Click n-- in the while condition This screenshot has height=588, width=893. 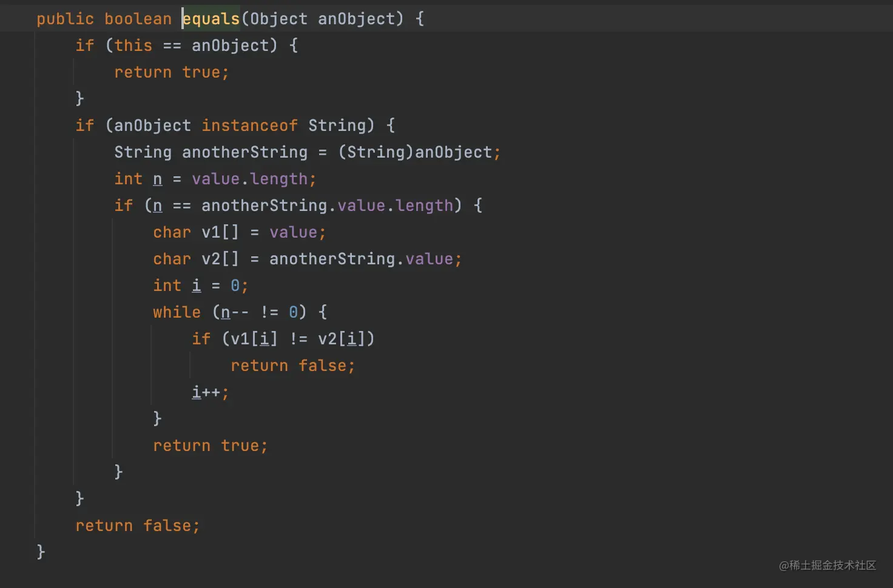click(x=235, y=312)
